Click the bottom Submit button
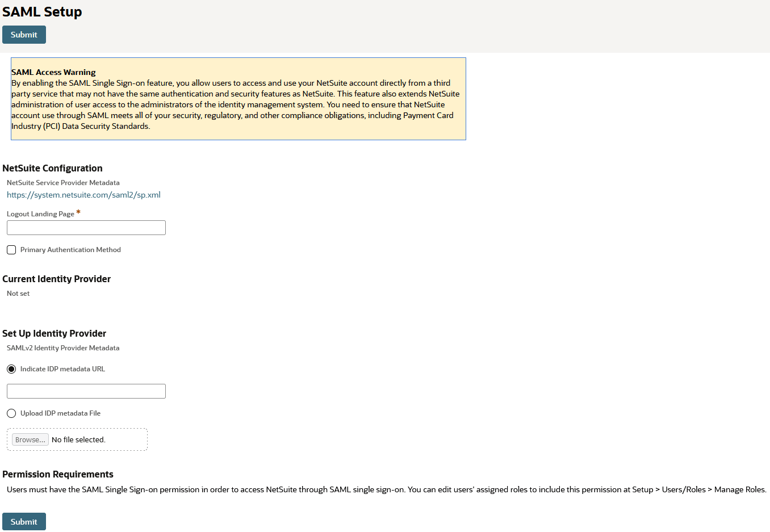This screenshot has height=532, width=770. point(24,522)
